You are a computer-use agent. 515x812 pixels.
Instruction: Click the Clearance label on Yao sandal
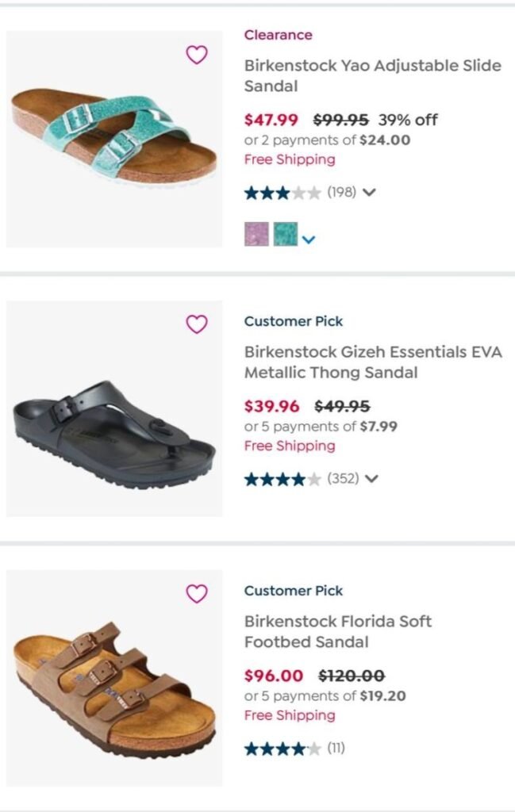pos(278,35)
